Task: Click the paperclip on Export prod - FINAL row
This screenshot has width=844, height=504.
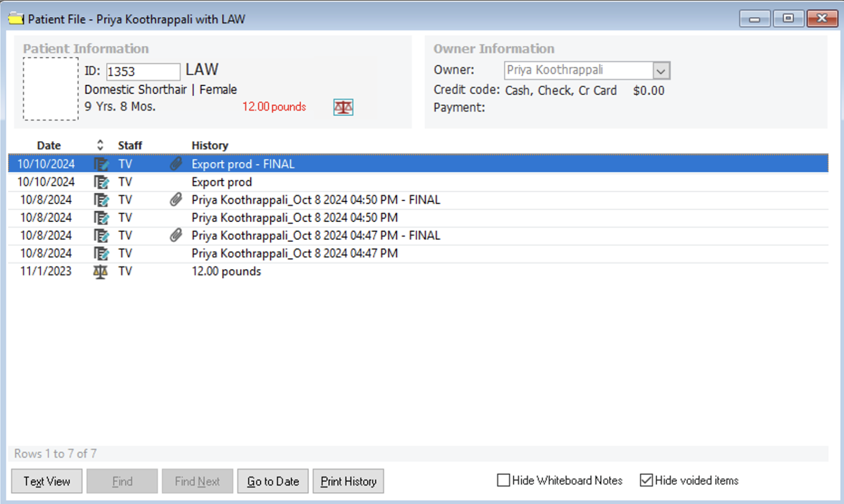Action: [176, 164]
